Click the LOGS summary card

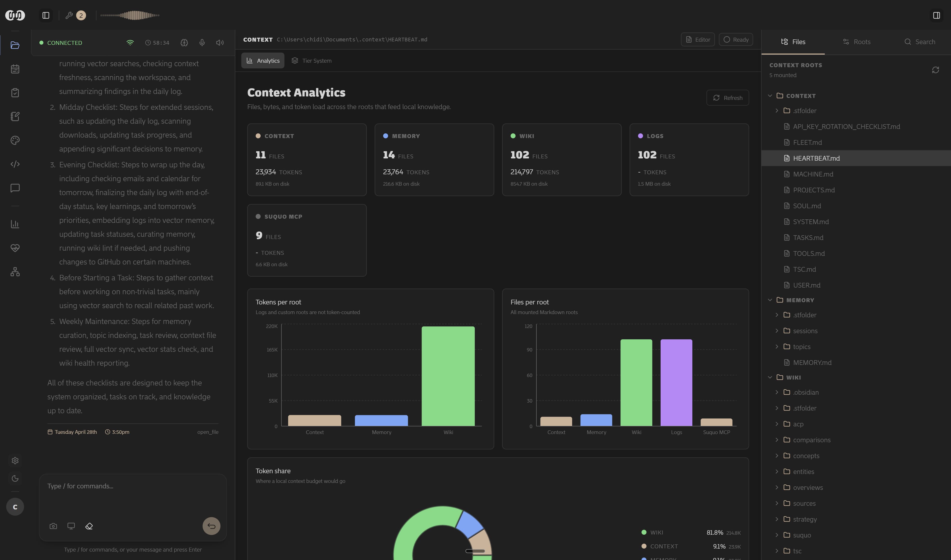pos(689,160)
